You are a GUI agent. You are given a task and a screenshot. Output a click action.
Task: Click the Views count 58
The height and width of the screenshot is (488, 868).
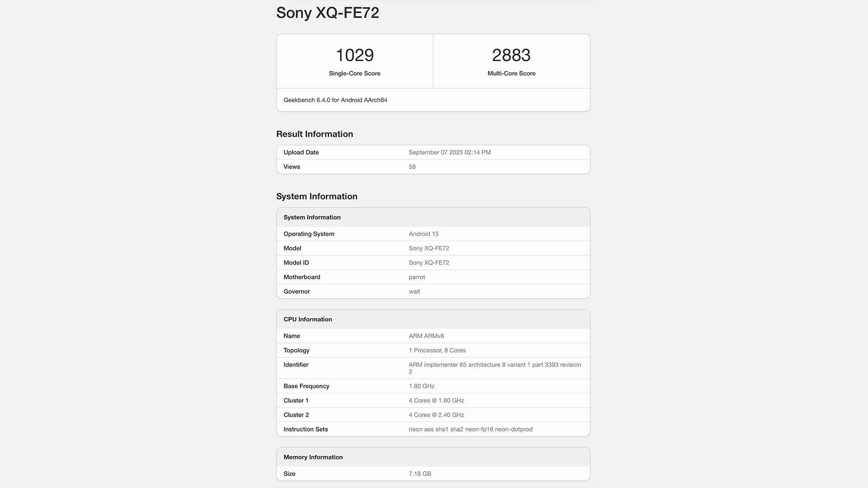[412, 167]
